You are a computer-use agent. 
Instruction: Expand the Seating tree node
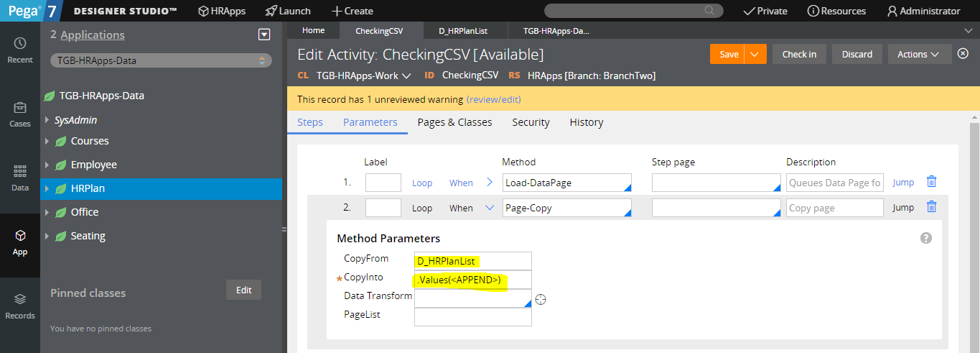click(47, 236)
